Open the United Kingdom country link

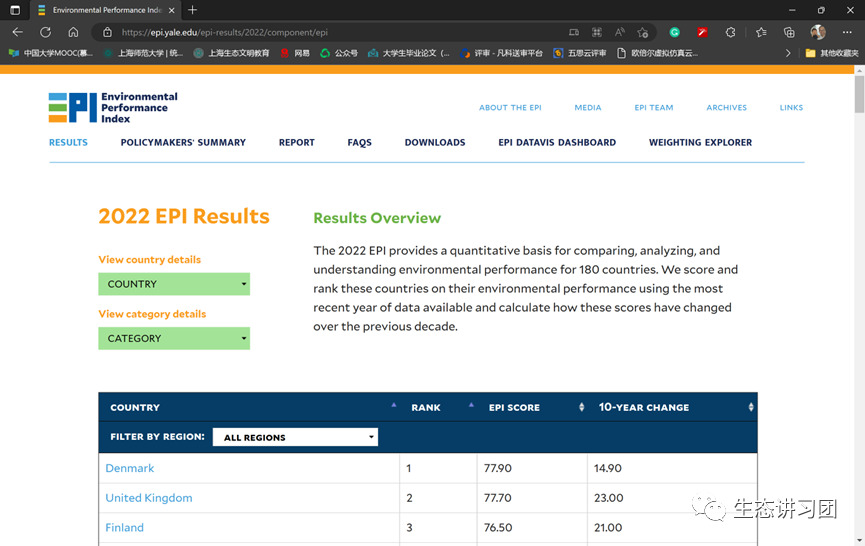(x=149, y=498)
